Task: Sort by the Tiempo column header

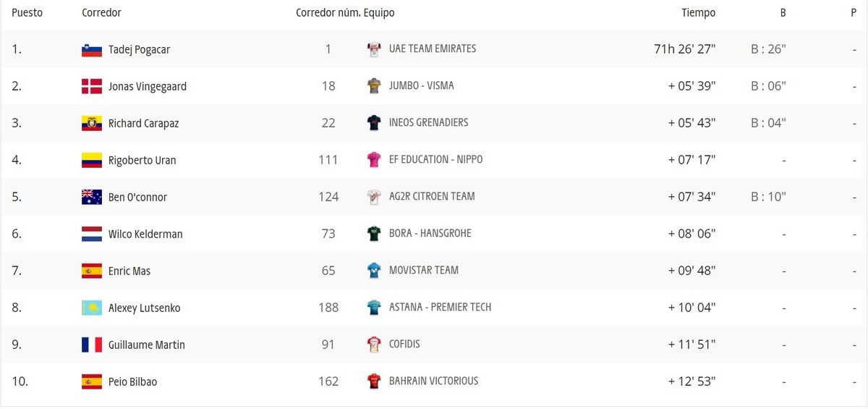Action: (698, 13)
